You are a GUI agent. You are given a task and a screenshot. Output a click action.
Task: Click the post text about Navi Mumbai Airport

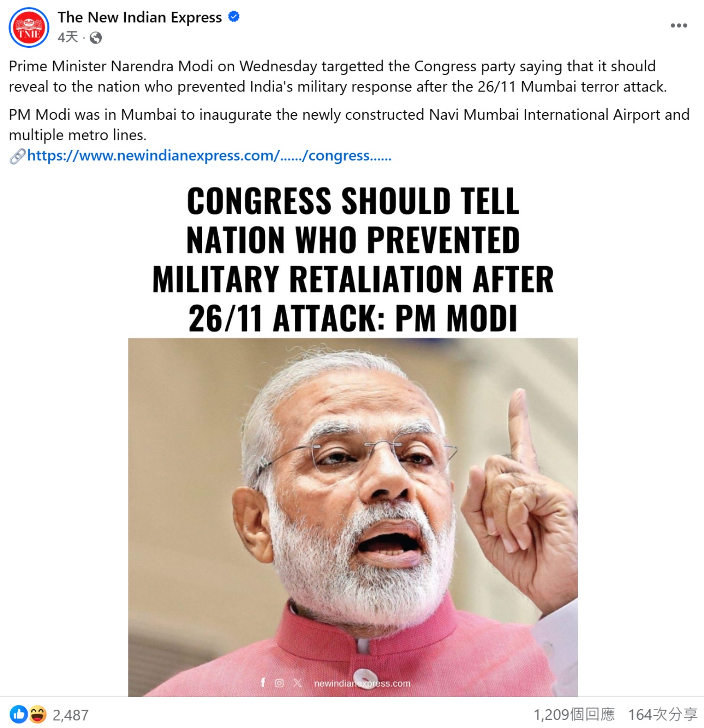pos(349,125)
